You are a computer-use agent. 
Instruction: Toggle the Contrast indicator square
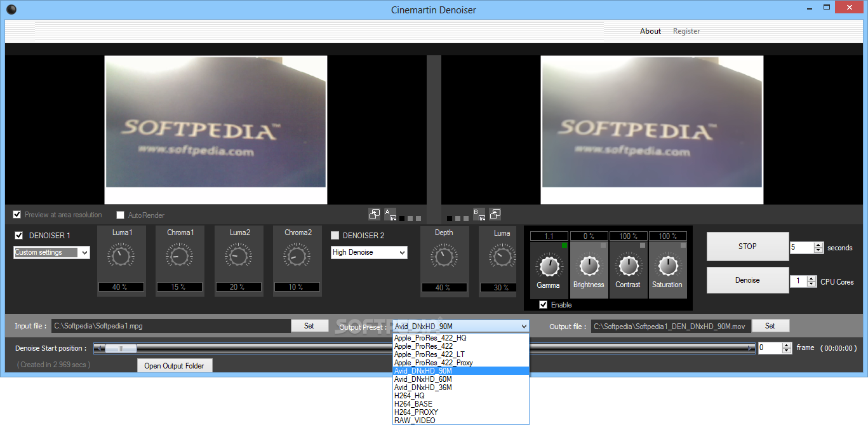643,245
